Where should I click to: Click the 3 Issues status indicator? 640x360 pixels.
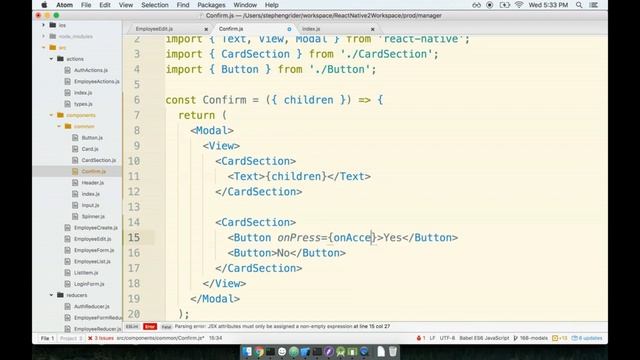pyautogui.click(x=101, y=338)
